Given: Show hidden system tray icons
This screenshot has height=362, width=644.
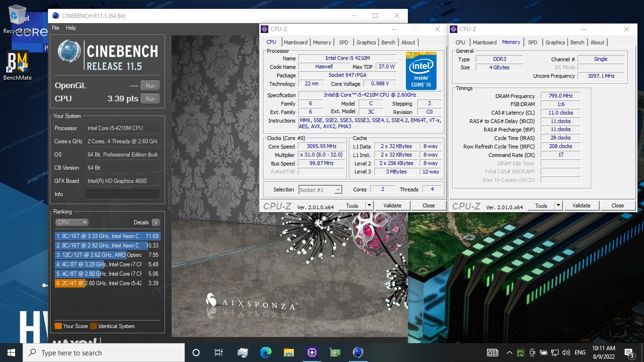Looking at the screenshot, I should pos(510,353).
